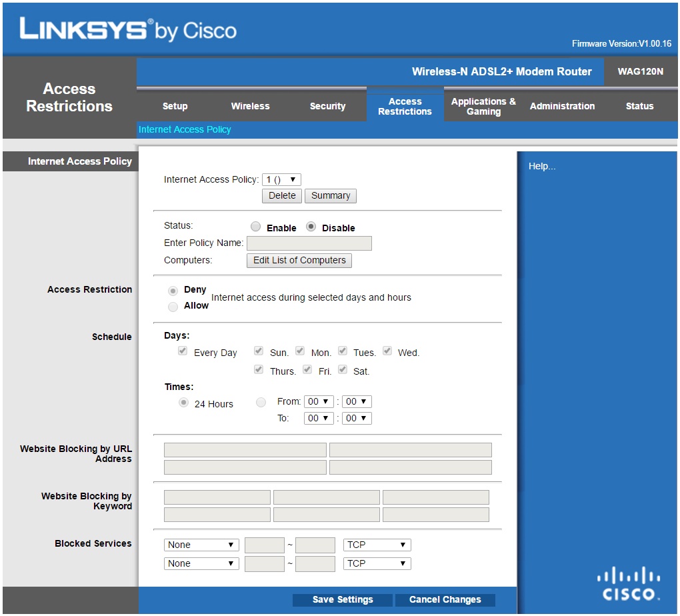Screen dimensions: 680x616
Task: Open the Internet Access Policy number dropdown
Action: pyautogui.click(x=281, y=179)
